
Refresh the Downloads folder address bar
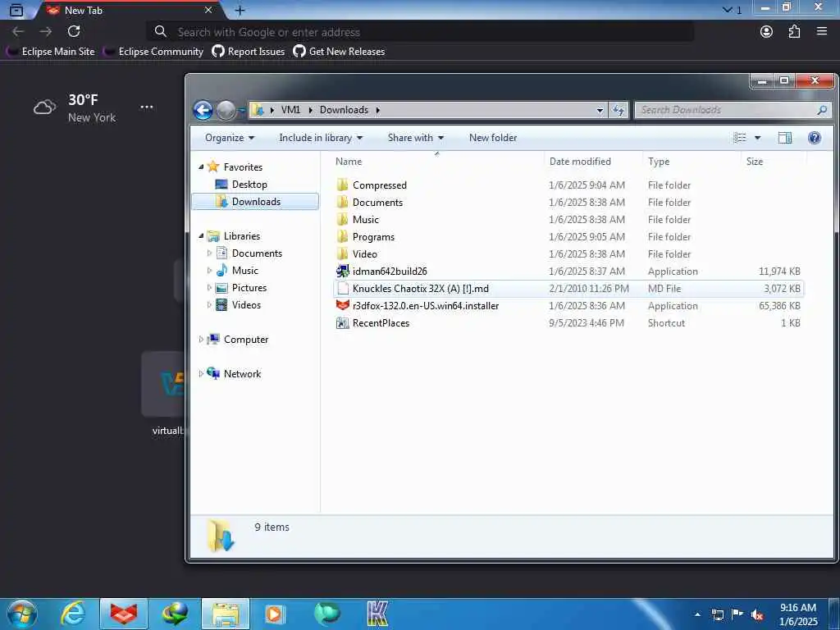[619, 110]
